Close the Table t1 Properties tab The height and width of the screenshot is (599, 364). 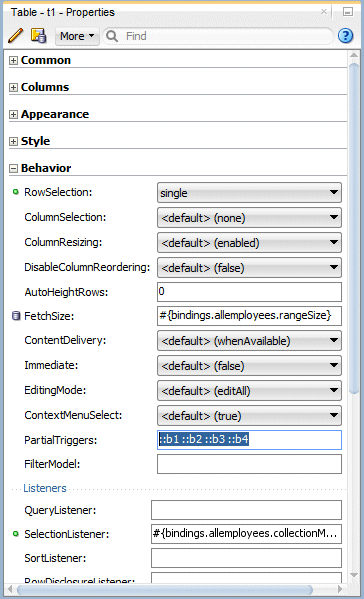pyautogui.click(x=324, y=12)
